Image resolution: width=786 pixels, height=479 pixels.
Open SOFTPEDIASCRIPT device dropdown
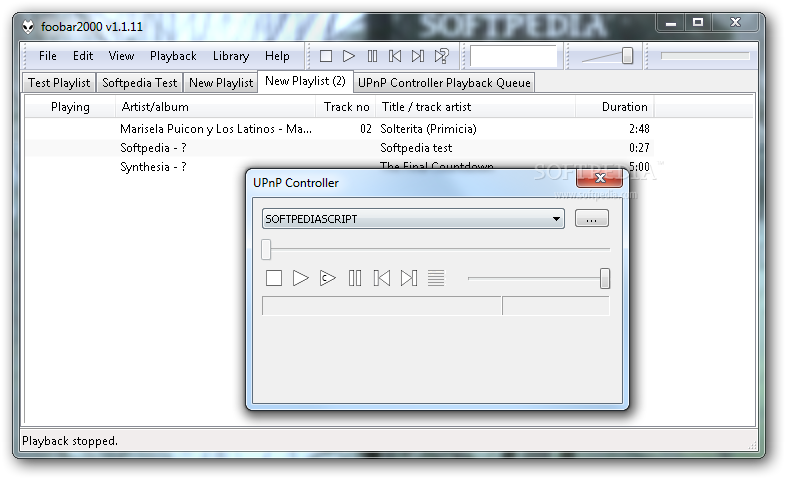(x=413, y=219)
